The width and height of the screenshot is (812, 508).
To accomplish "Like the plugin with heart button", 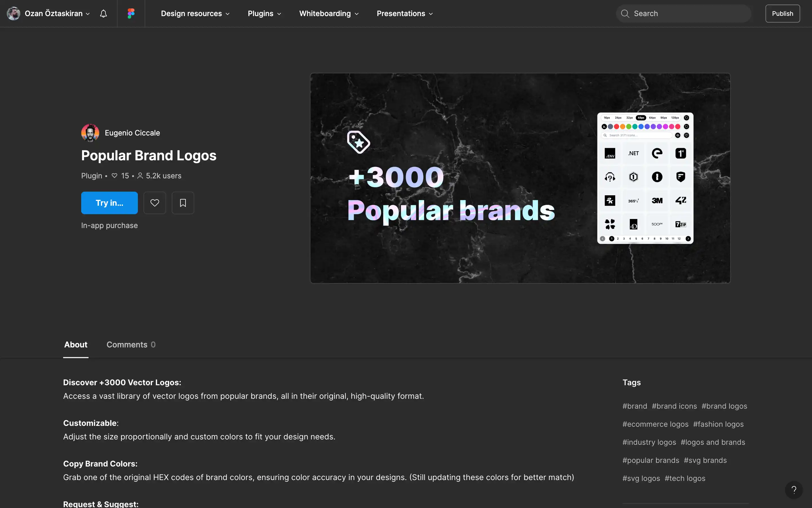I will (x=155, y=203).
